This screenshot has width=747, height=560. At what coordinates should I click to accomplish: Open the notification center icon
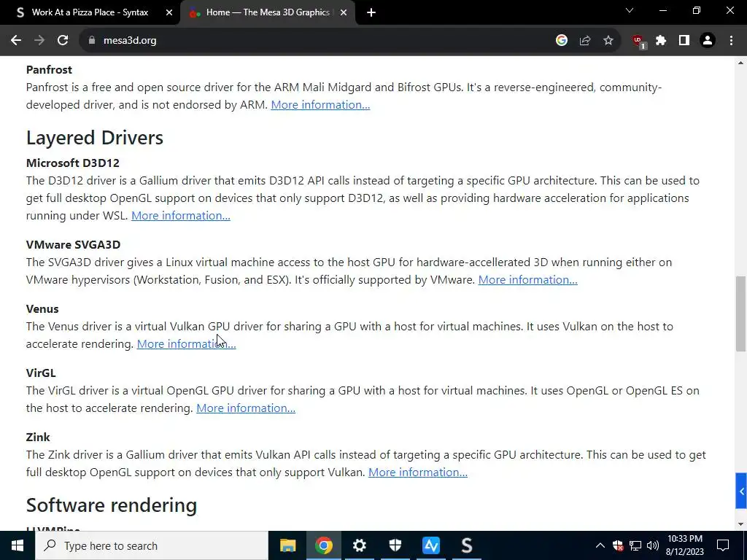(x=723, y=545)
